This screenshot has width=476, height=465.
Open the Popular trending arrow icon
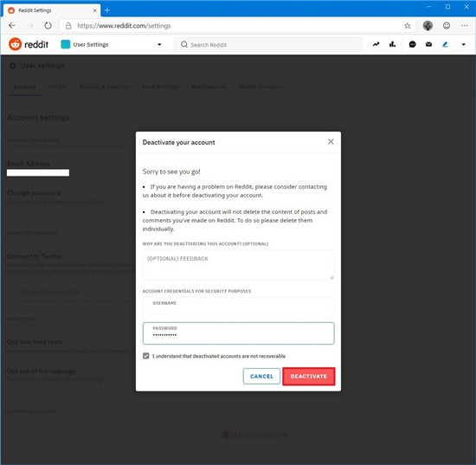click(x=376, y=44)
